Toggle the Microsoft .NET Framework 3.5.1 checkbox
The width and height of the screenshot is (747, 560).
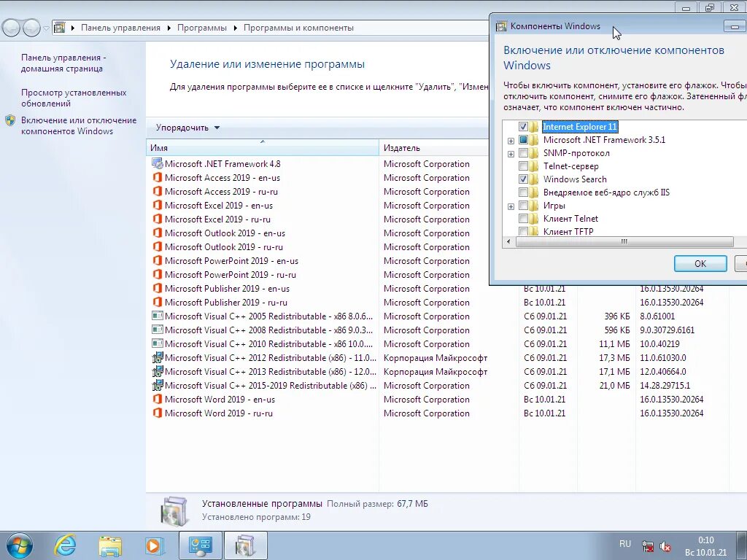523,140
